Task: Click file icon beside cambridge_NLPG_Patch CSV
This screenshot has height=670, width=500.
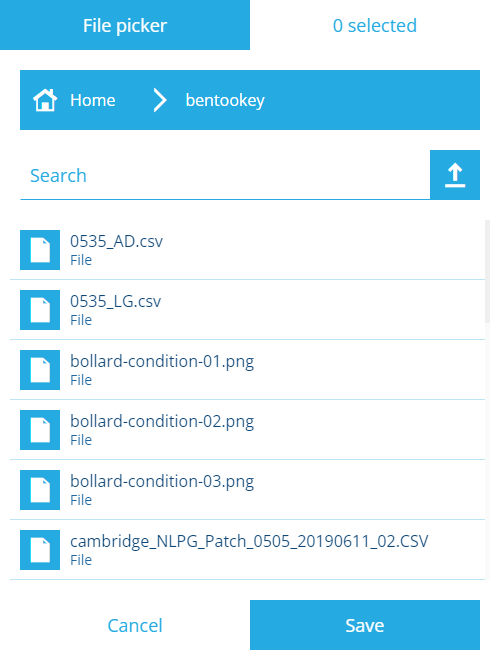Action: click(x=40, y=550)
